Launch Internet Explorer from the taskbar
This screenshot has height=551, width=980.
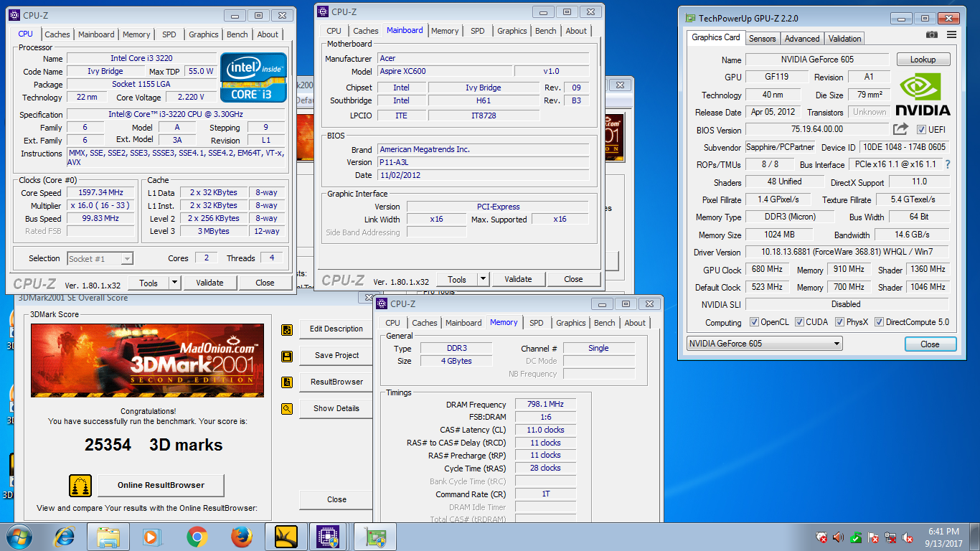(x=65, y=537)
